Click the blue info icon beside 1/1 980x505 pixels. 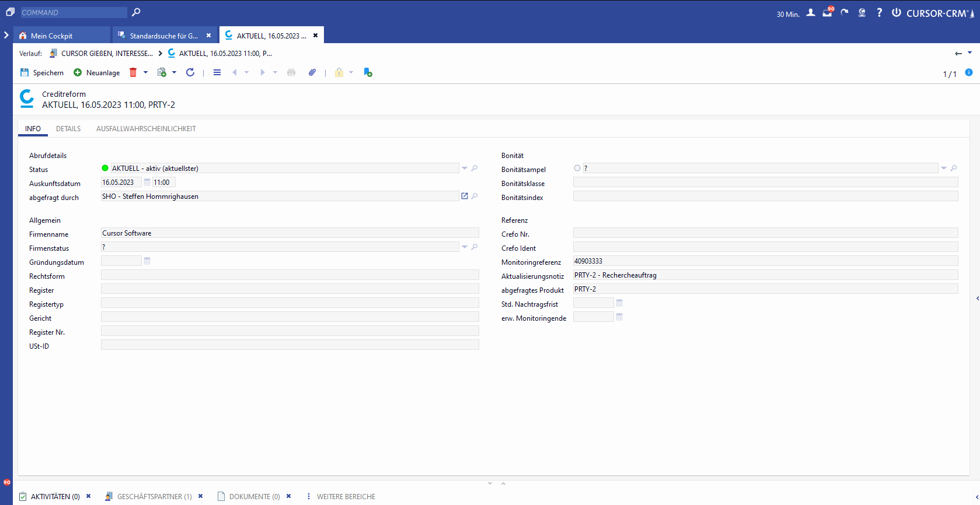coord(969,72)
